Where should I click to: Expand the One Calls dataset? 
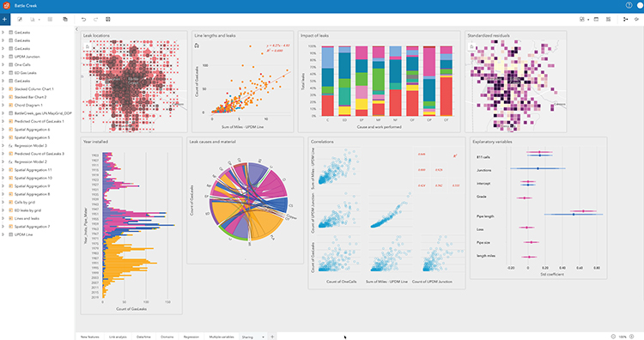[x=3, y=65]
